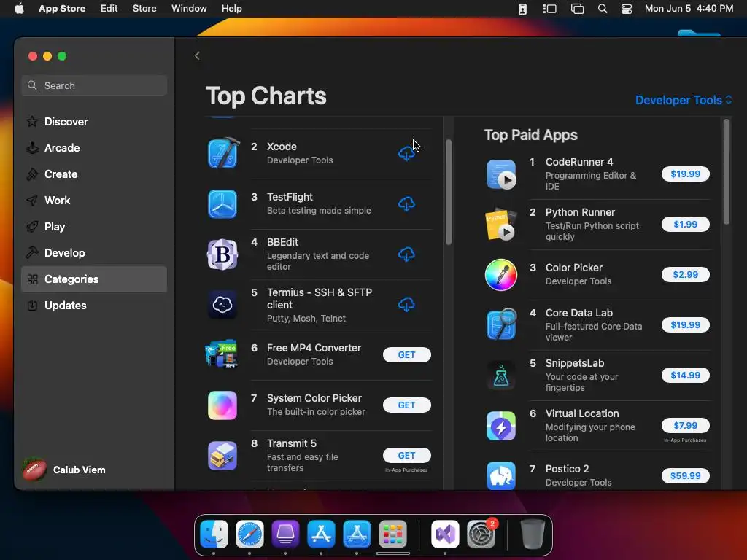This screenshot has width=747, height=560.
Task: Select Develop in the sidebar
Action: click(94, 253)
